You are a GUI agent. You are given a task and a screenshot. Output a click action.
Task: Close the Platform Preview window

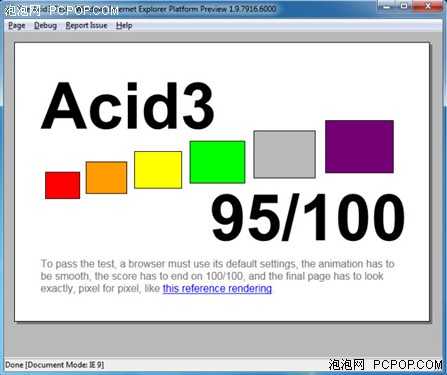tap(428, 6)
